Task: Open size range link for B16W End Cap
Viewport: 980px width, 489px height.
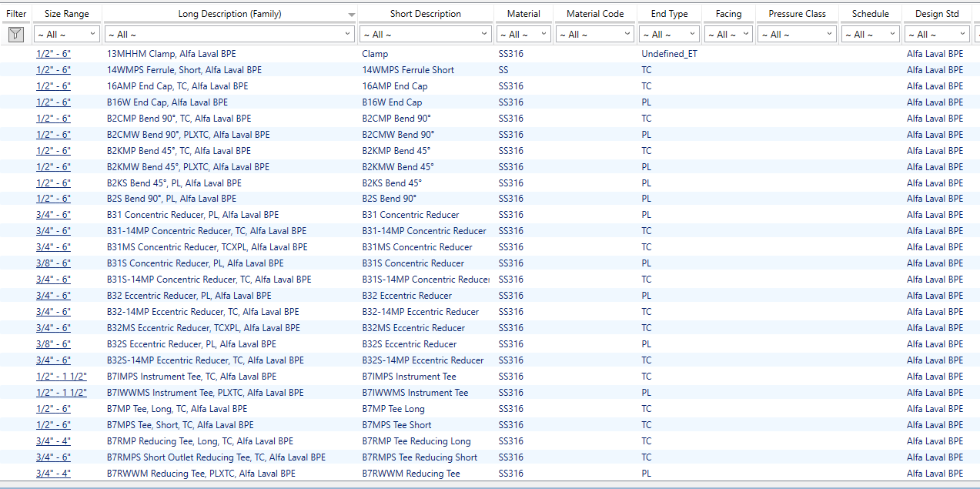Action: pyautogui.click(x=53, y=102)
